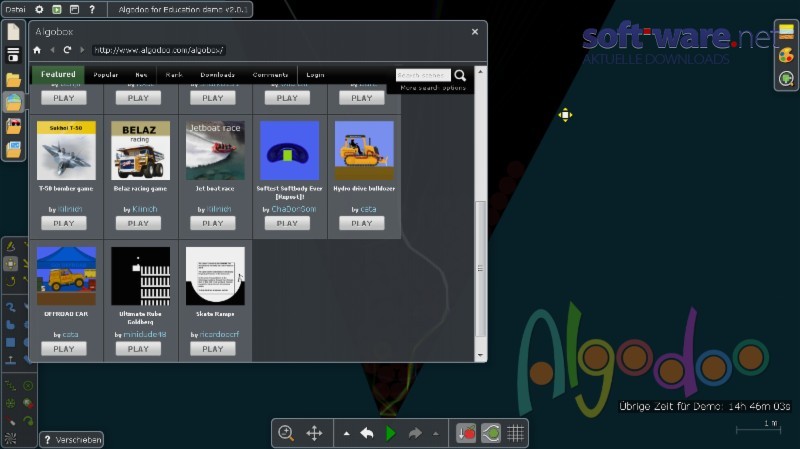Select the rotate tool in left toolbox
This screenshot has width=800, height=449.
coord(11,281)
